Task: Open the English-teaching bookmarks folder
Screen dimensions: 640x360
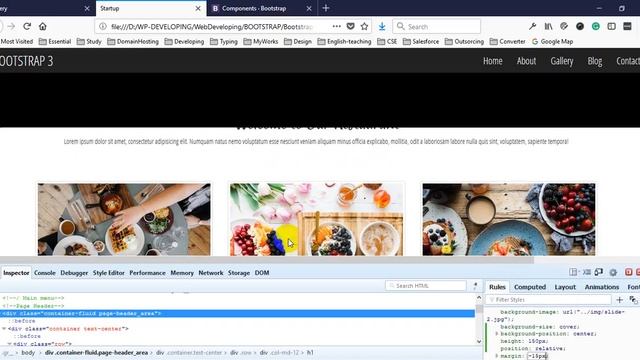Action: [x=344, y=42]
